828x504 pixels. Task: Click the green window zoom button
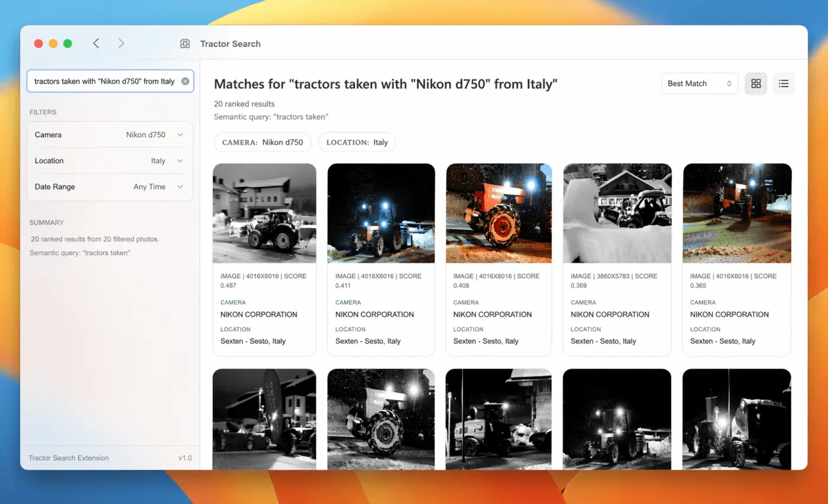tap(67, 43)
